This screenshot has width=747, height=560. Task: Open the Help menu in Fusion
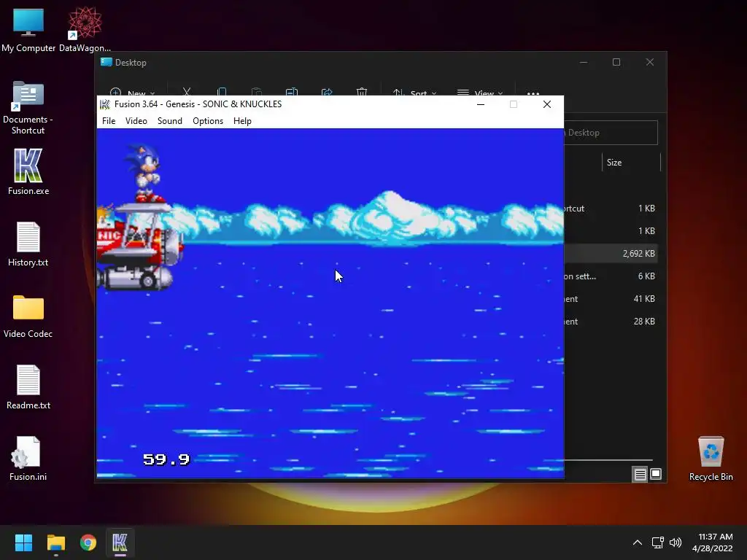pyautogui.click(x=242, y=121)
